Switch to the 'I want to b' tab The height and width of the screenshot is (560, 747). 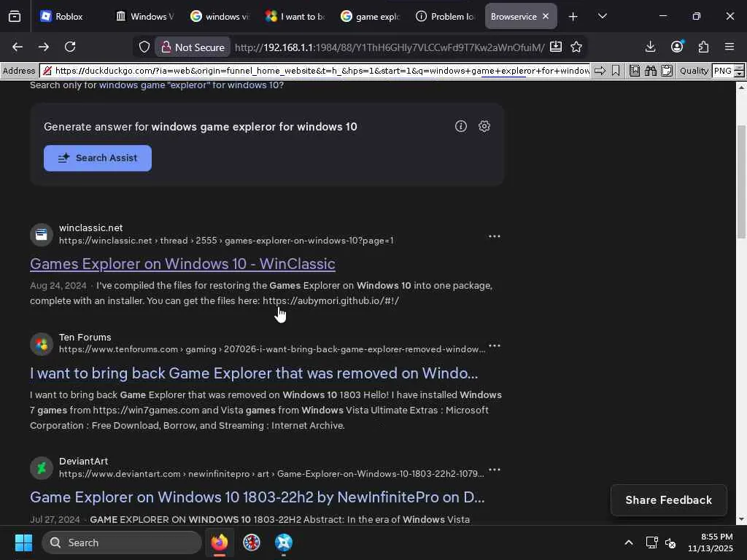click(x=295, y=17)
